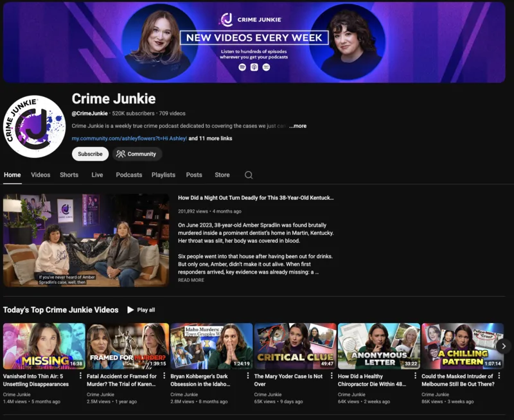
Task: Click the right arrow to advance the video carousel
Action: coord(505,346)
